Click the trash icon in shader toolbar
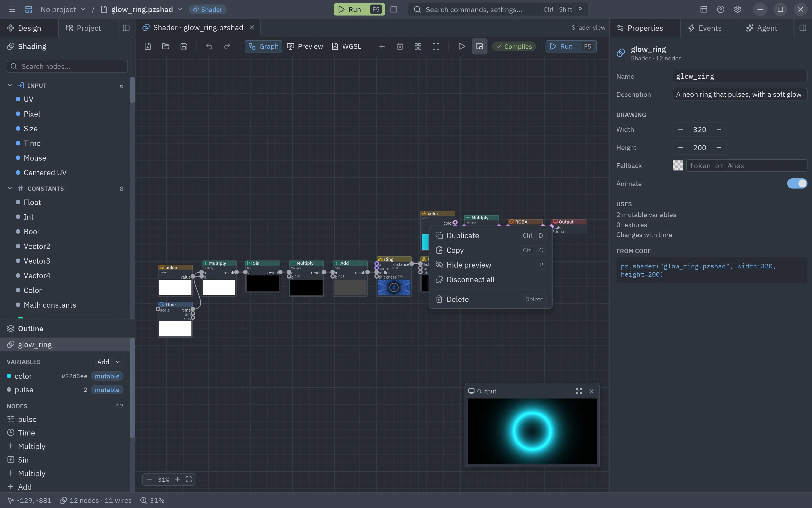Viewport: 812px width, 508px height. [x=400, y=46]
